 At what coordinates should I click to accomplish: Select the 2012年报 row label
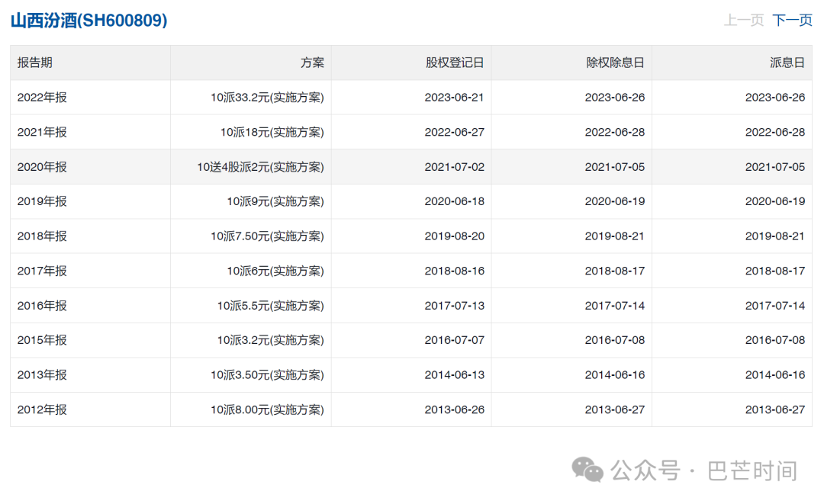[x=42, y=409]
